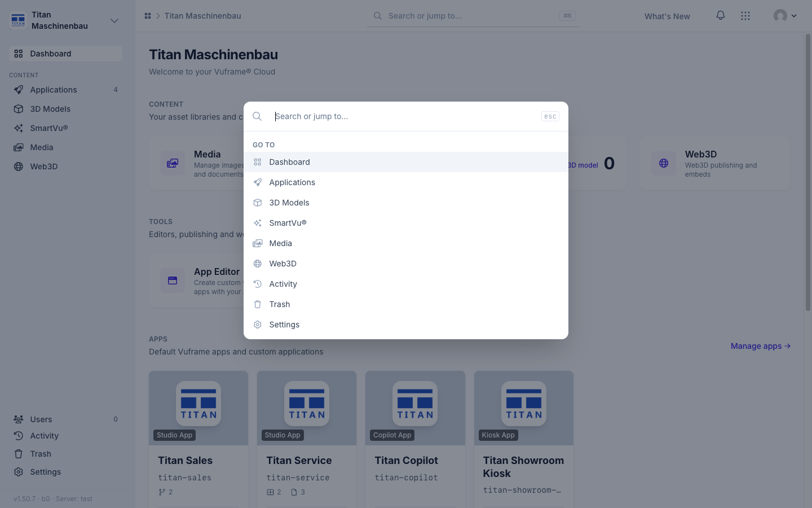Open Trash in the left sidebar
Viewport: 812px width, 508px height.
tap(65, 454)
